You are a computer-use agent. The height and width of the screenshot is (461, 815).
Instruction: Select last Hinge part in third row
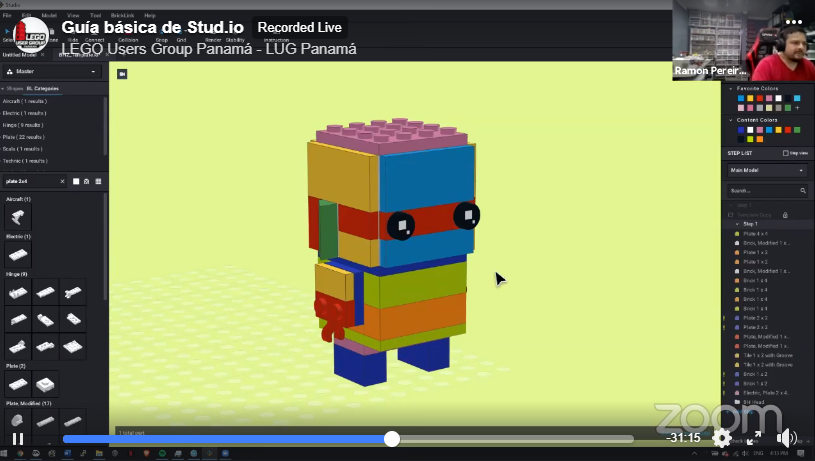pos(73,346)
